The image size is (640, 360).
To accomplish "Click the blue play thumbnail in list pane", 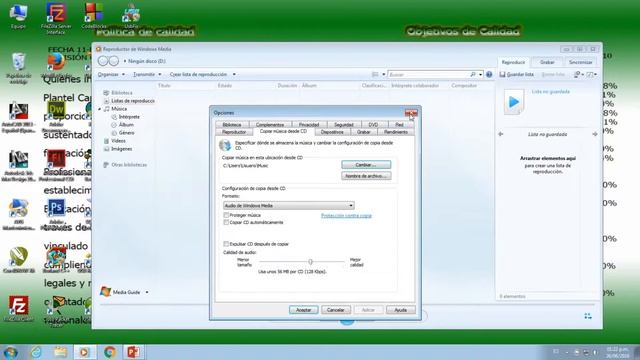I will pyautogui.click(x=514, y=102).
